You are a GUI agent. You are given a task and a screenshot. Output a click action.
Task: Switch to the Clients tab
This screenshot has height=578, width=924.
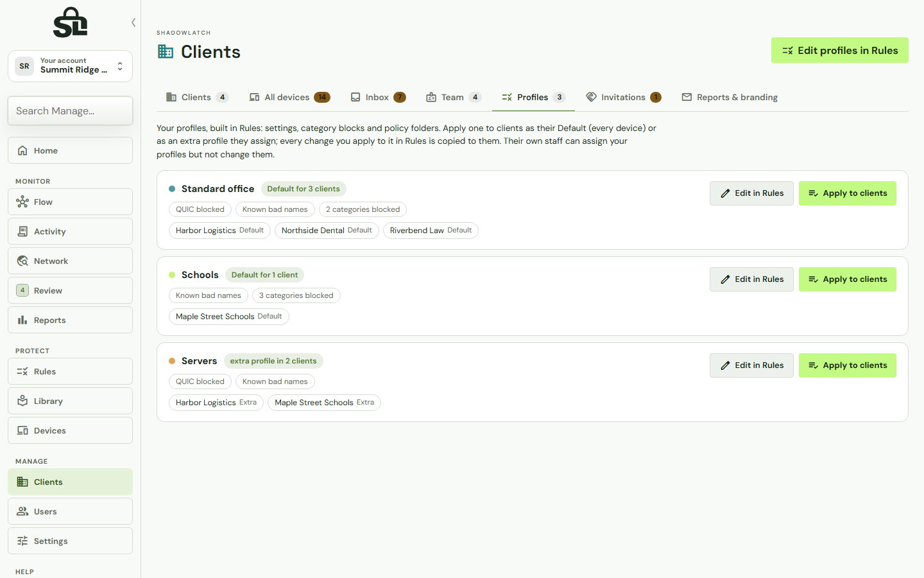[197, 97]
